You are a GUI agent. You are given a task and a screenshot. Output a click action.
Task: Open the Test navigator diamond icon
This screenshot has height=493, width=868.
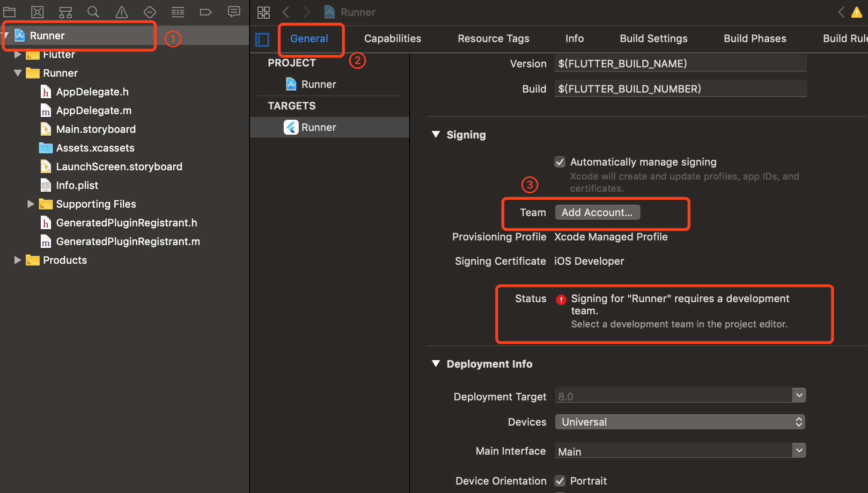click(150, 12)
